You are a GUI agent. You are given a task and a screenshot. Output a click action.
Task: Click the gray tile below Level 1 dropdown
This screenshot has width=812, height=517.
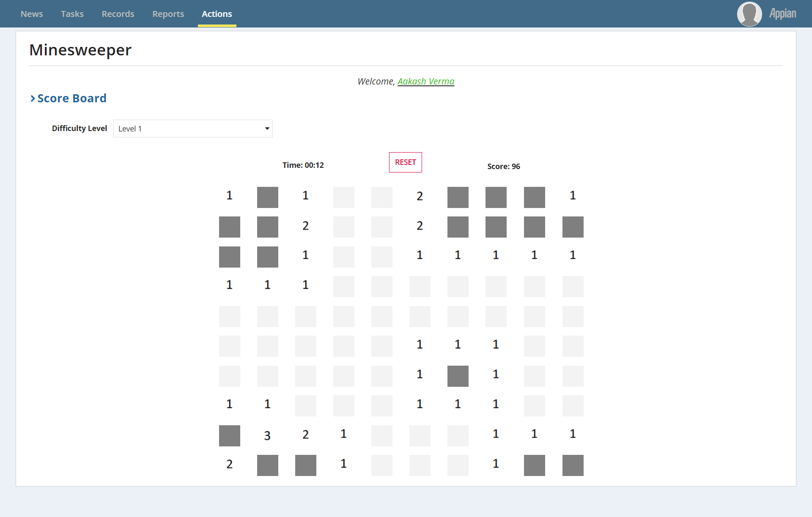pos(229,227)
